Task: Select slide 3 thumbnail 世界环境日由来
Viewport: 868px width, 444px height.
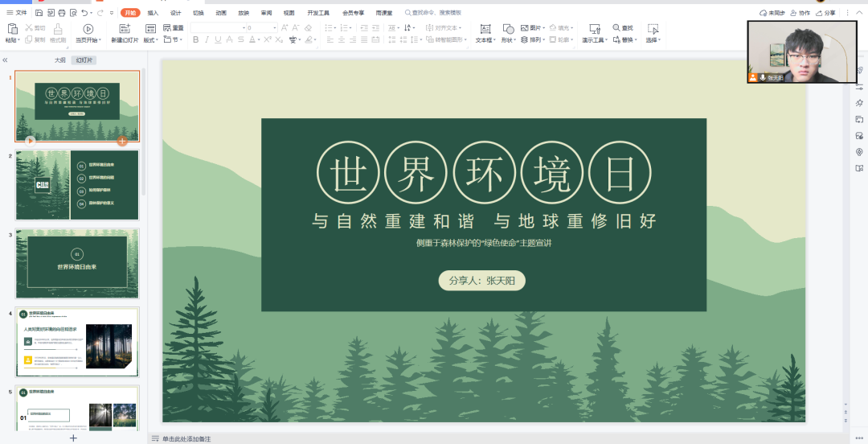Action: (77, 263)
